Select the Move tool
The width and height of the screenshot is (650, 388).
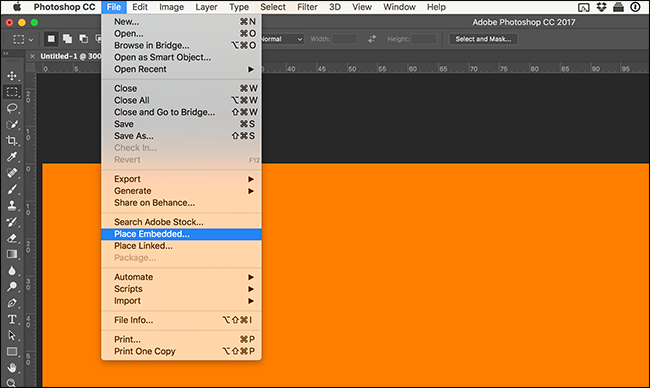tap(12, 76)
